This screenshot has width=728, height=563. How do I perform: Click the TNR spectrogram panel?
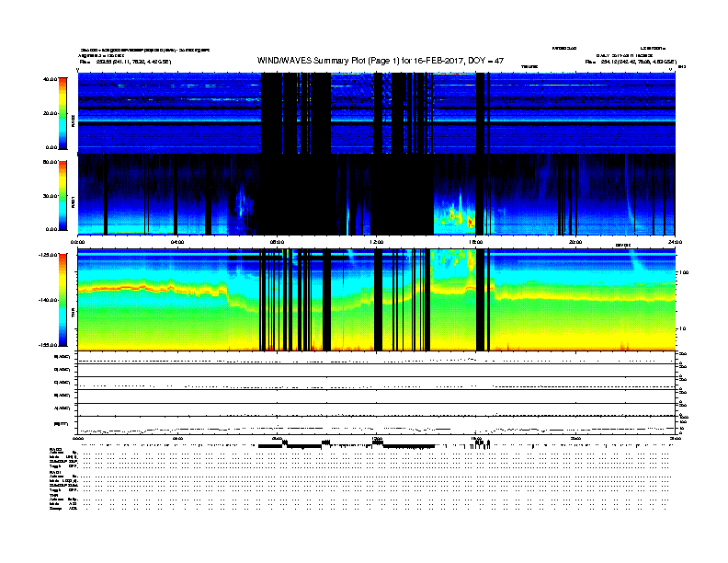click(x=376, y=300)
